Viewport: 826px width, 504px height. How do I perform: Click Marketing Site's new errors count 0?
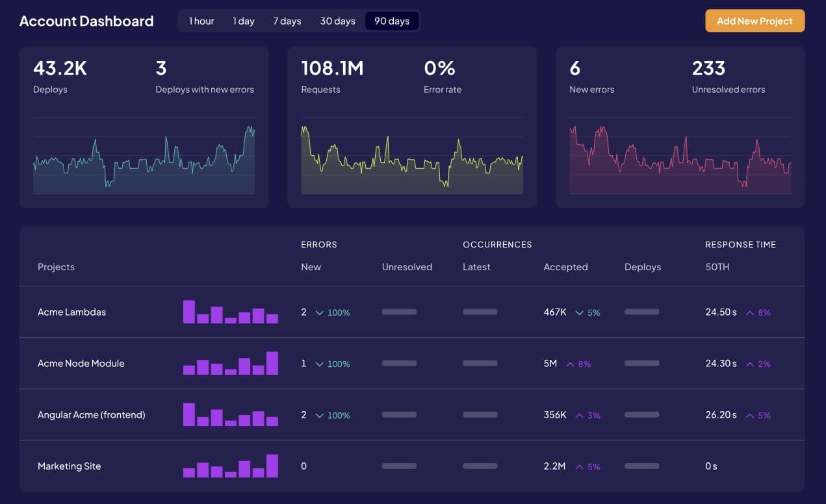coord(303,466)
